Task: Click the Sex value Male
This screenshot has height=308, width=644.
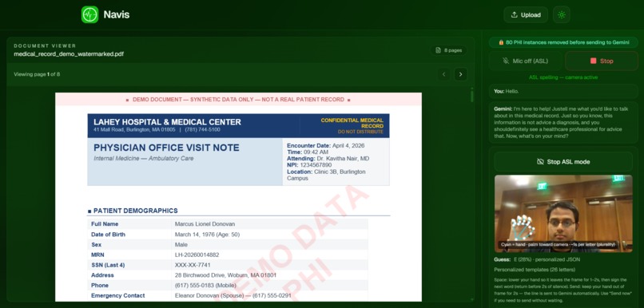Action: [181, 244]
